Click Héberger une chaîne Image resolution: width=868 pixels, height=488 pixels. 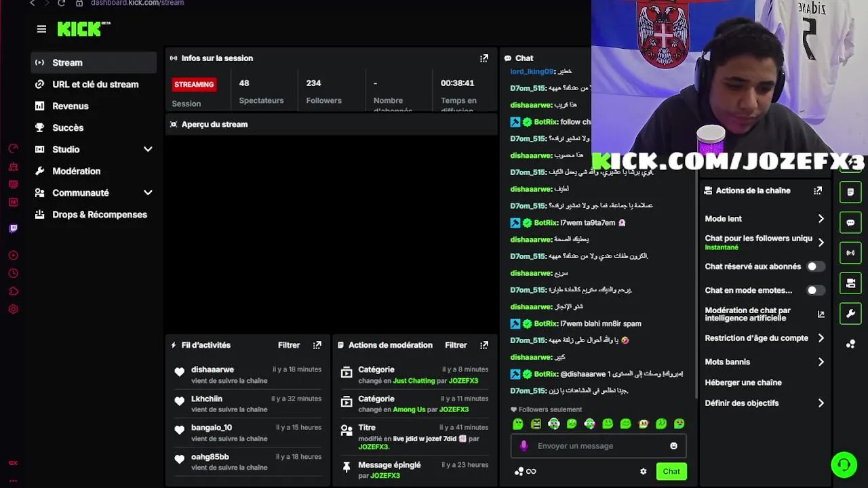743,383
